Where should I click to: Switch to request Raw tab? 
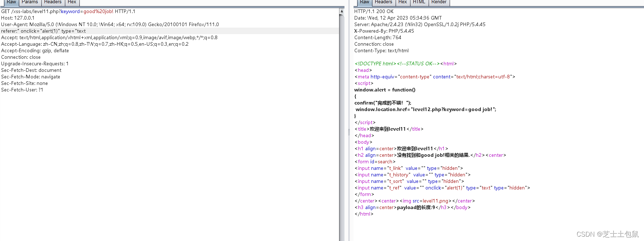pos(11,2)
